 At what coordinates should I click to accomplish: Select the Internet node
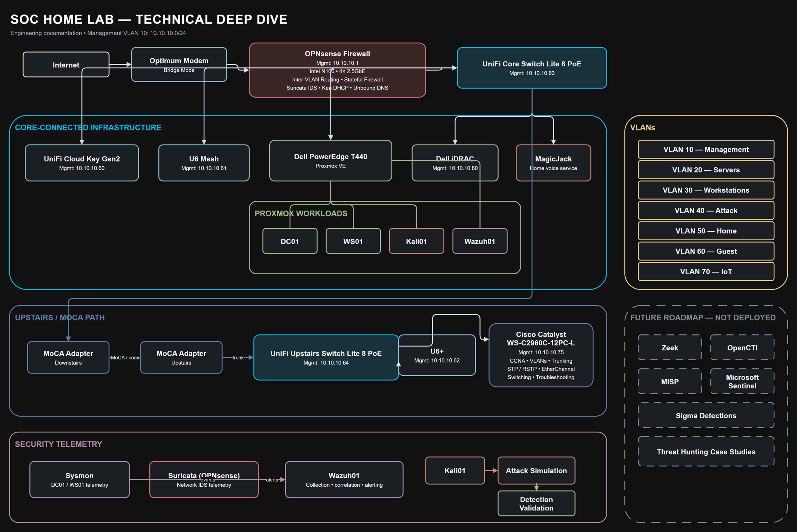pos(66,65)
